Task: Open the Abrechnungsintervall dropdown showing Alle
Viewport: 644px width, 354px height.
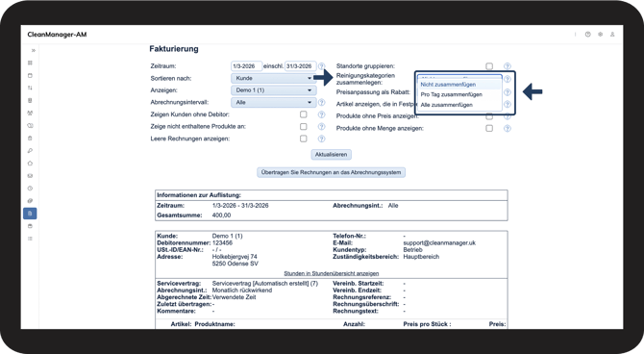Action: pyautogui.click(x=274, y=102)
